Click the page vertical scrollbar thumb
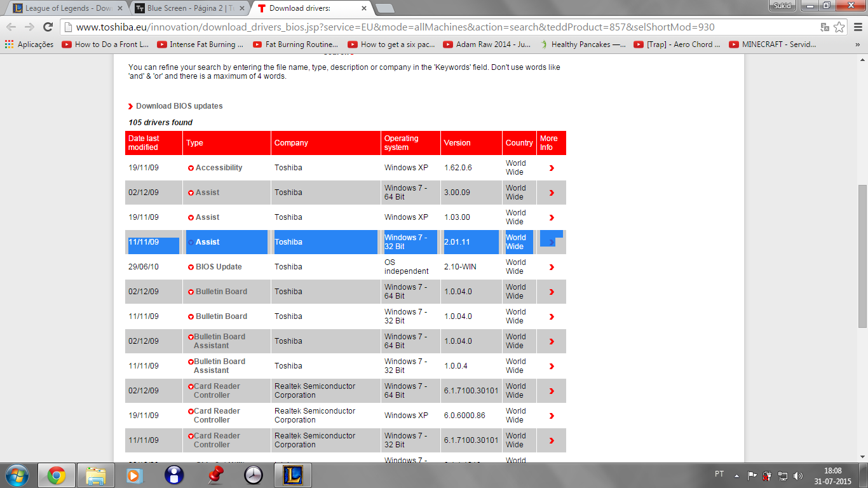868x488 pixels. click(862, 257)
